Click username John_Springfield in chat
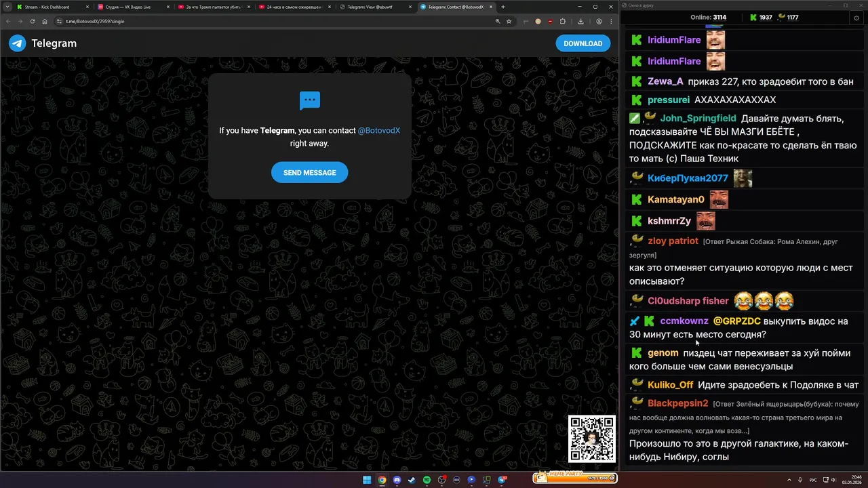The width and height of the screenshot is (868, 488). pyautogui.click(x=698, y=119)
